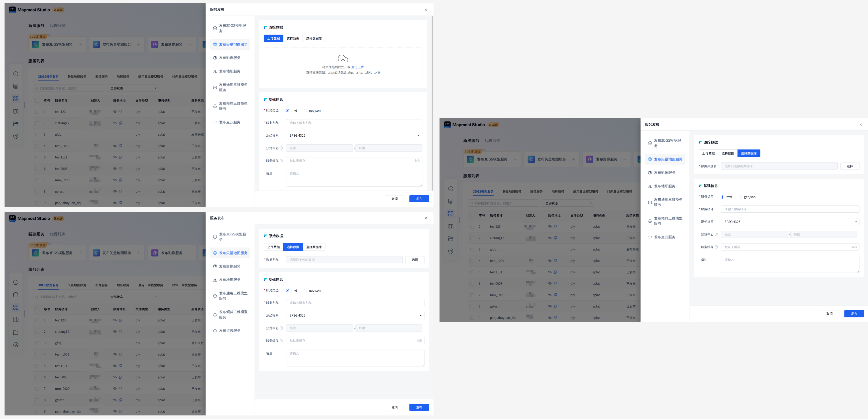Open EPSG:4326 dropdown in dialog with 数据名称 field
This screenshot has height=419, width=868.
coord(355,315)
